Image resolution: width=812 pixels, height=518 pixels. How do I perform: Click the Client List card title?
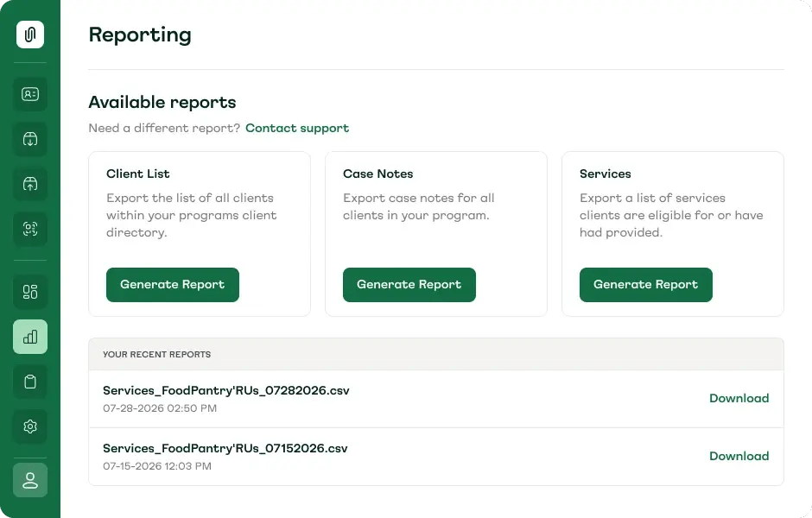[x=137, y=174]
